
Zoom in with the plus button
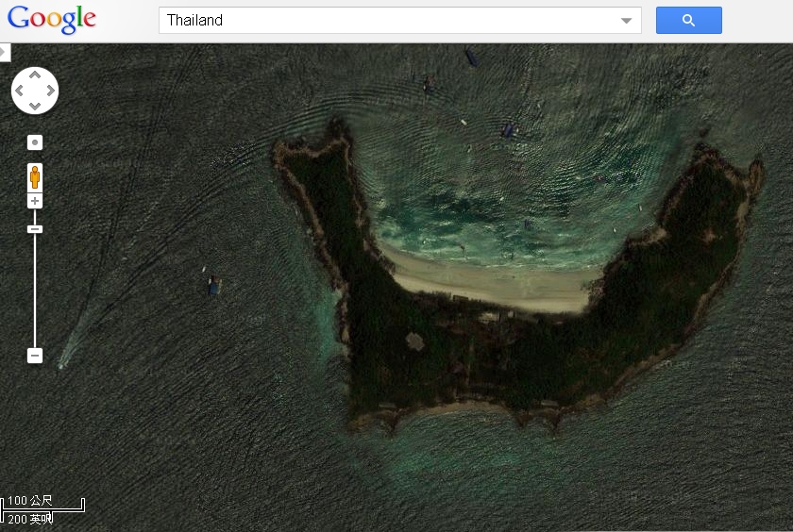click(x=35, y=201)
